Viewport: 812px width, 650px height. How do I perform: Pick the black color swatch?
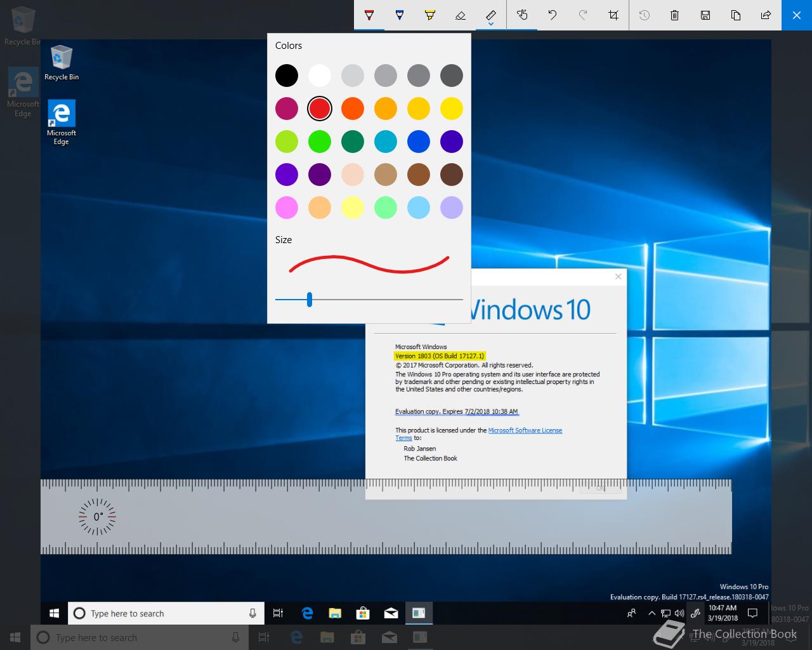287,76
